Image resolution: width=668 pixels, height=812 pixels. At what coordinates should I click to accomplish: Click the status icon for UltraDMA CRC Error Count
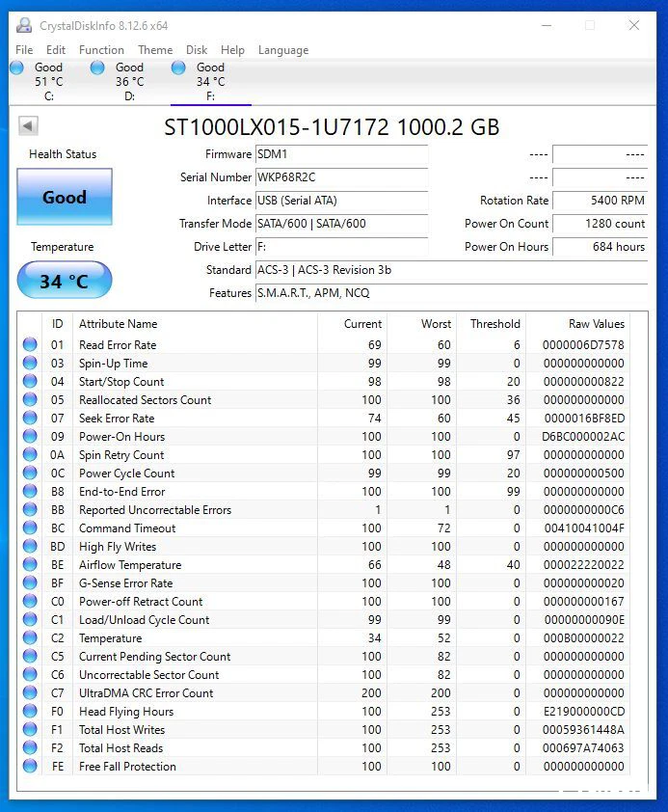click(30, 692)
